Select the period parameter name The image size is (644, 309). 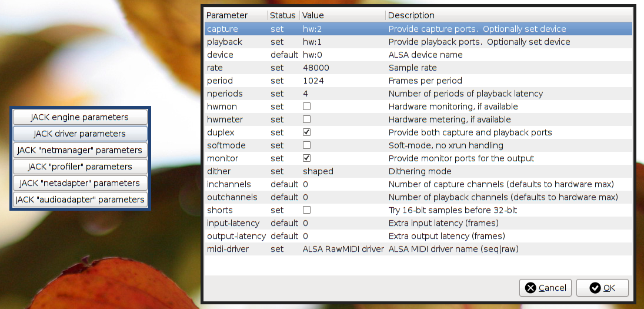click(220, 81)
